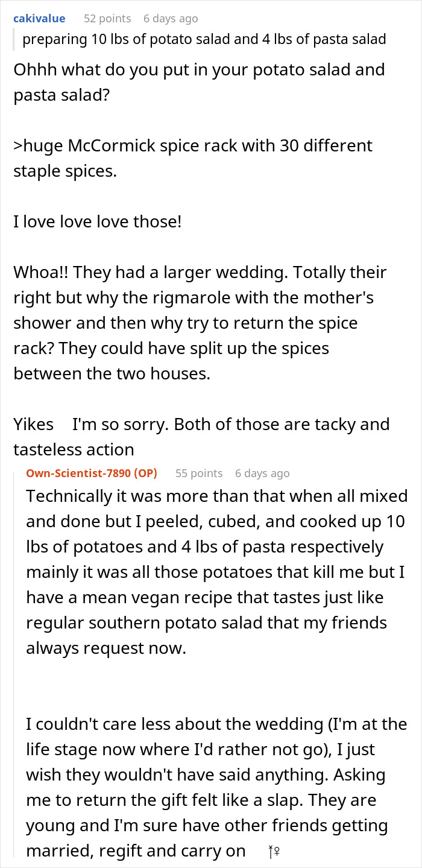Screen dimensions: 422x868
Task: Click the "Ohhh what do you put" paragraph
Action: [x=199, y=82]
